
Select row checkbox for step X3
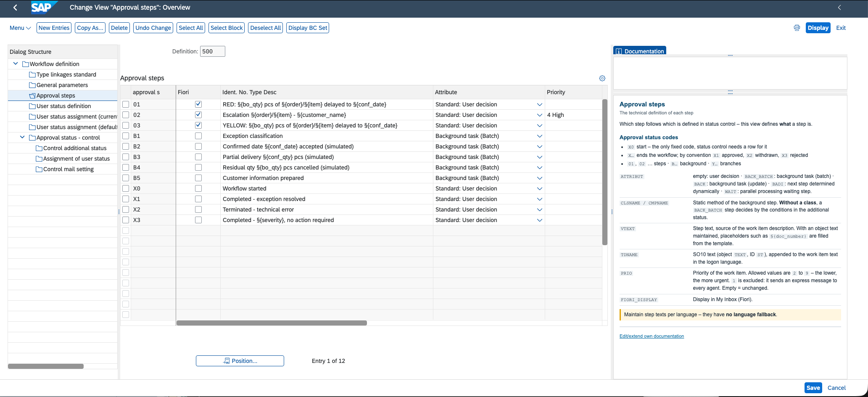(x=126, y=220)
